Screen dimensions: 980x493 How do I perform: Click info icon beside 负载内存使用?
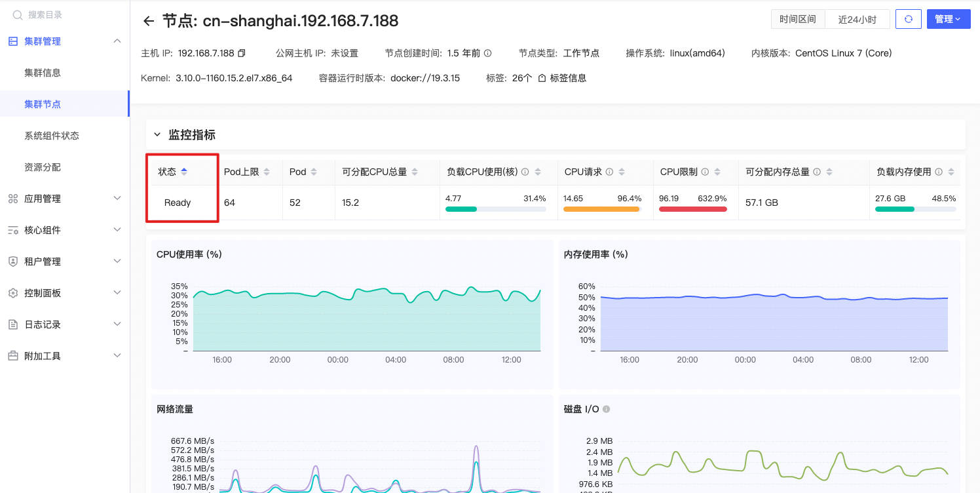point(939,172)
